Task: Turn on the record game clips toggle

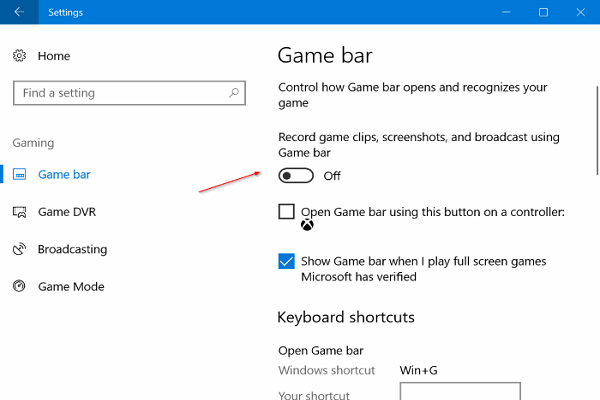Action: click(296, 176)
